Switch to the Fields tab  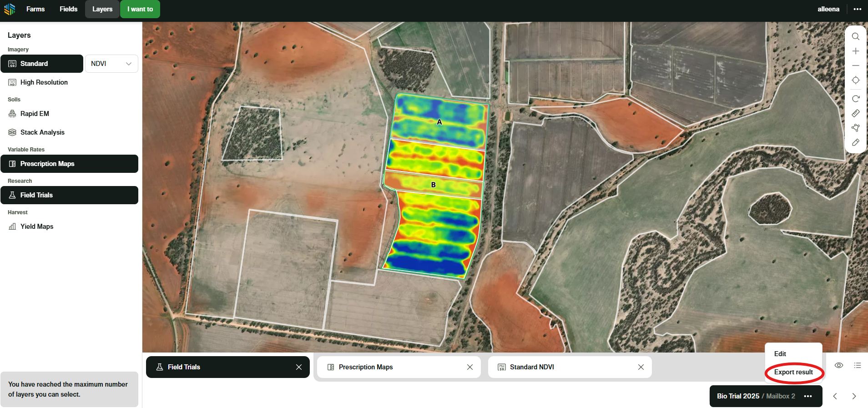click(x=68, y=9)
